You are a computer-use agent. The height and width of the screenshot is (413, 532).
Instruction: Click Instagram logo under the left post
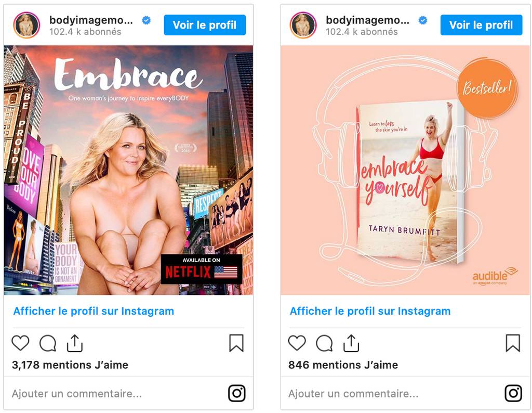(x=237, y=393)
